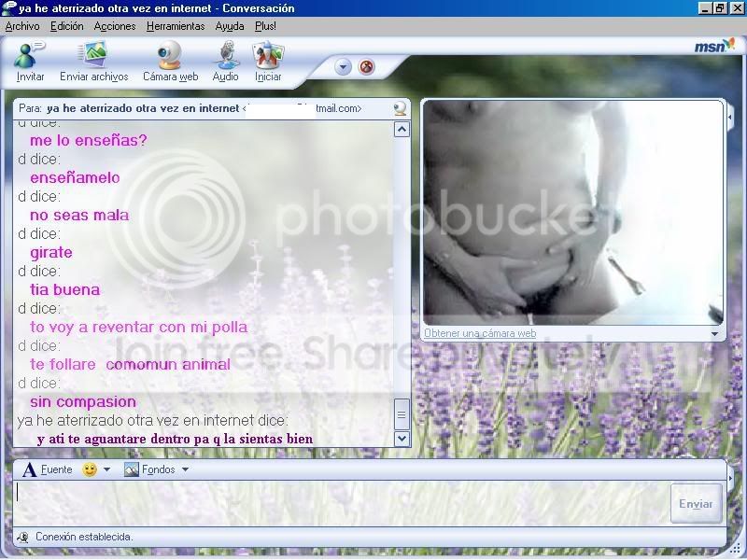Click the message "girate"
This screenshot has height=560, width=747.
51,252
